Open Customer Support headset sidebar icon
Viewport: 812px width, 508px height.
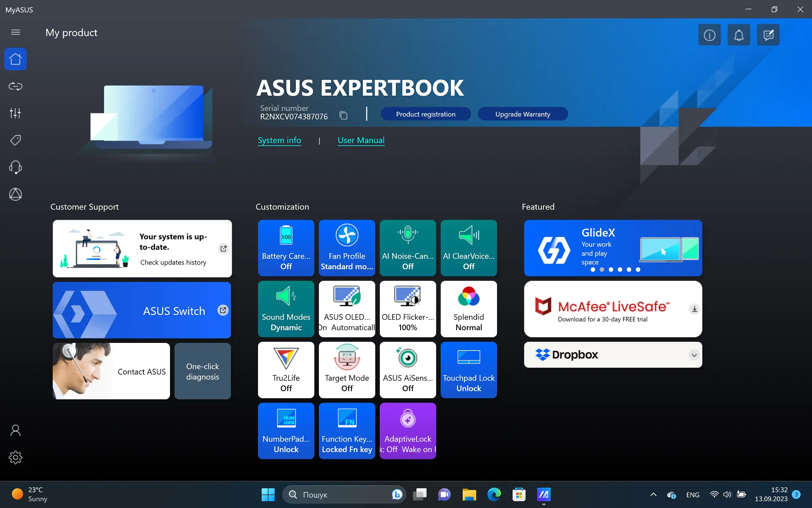(x=15, y=167)
